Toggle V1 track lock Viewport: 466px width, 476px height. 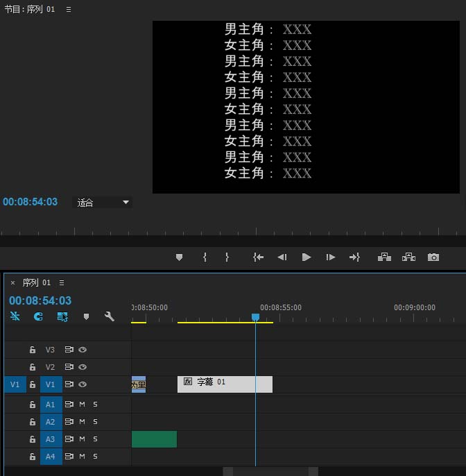pyautogui.click(x=33, y=384)
